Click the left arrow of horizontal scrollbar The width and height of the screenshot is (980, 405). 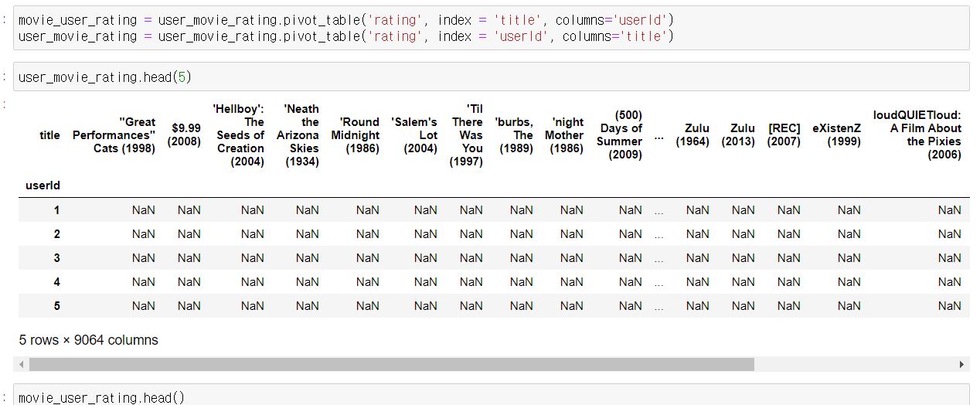pos(21,364)
